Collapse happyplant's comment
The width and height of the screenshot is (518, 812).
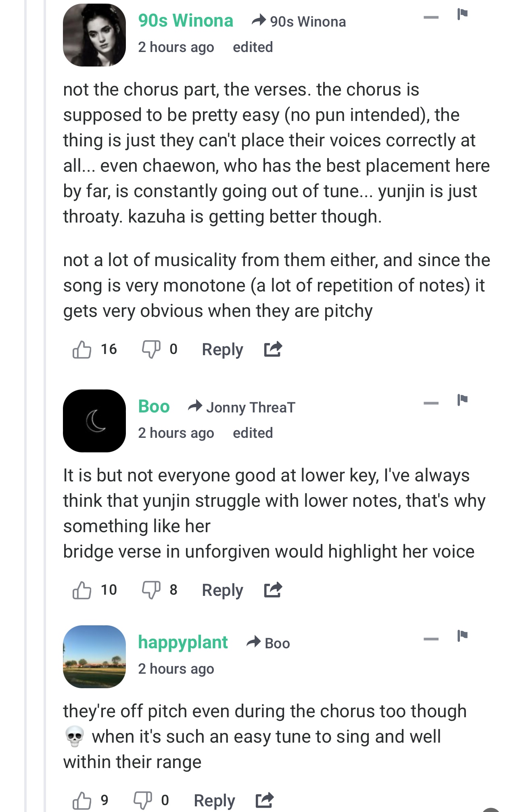click(x=431, y=639)
